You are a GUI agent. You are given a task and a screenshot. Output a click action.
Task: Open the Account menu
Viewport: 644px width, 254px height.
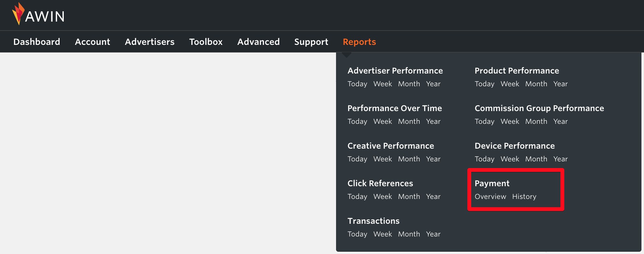92,42
